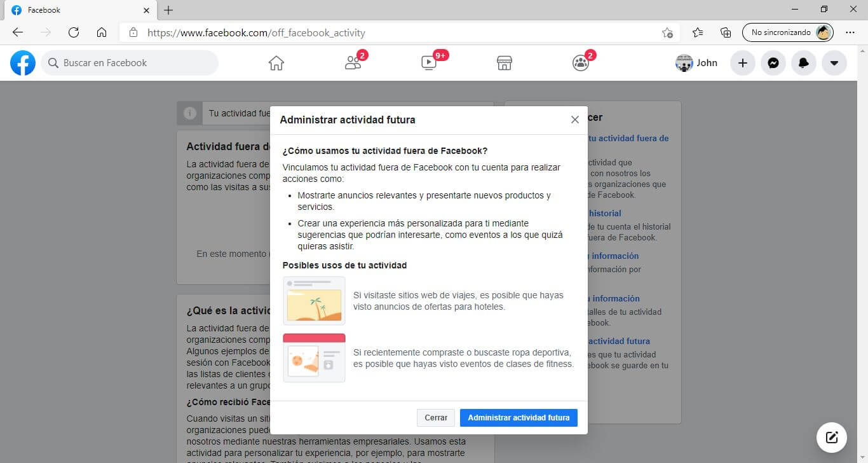The width and height of the screenshot is (868, 463).
Task: Open the browser settings ellipsis menu
Action: click(x=850, y=32)
